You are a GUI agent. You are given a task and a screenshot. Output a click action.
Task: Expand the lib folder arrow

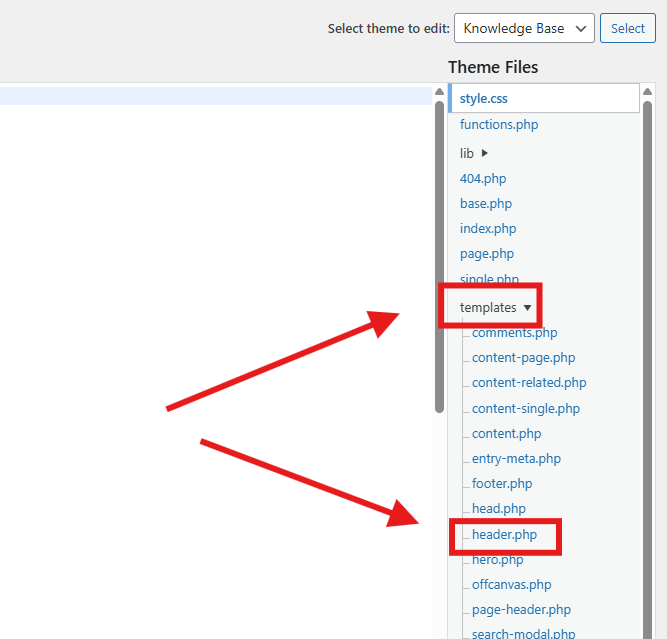click(484, 153)
